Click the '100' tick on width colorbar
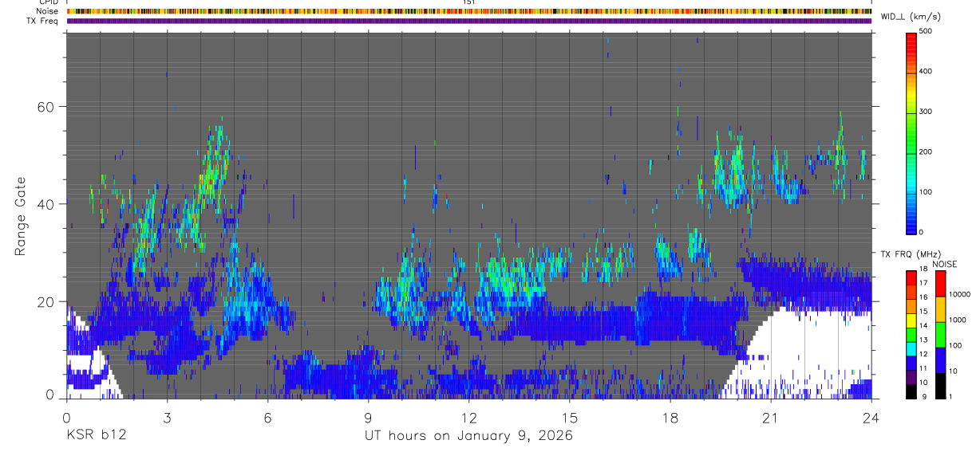This screenshot has width=980, height=452. [x=927, y=192]
